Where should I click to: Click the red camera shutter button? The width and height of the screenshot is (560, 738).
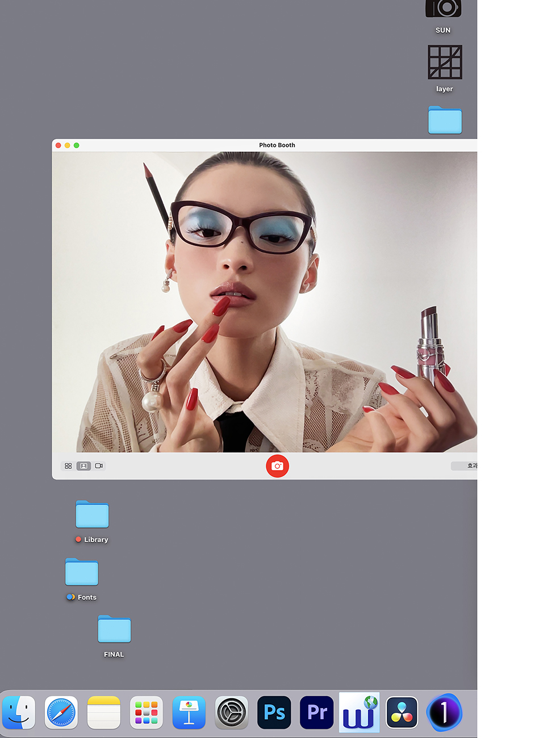point(277,466)
